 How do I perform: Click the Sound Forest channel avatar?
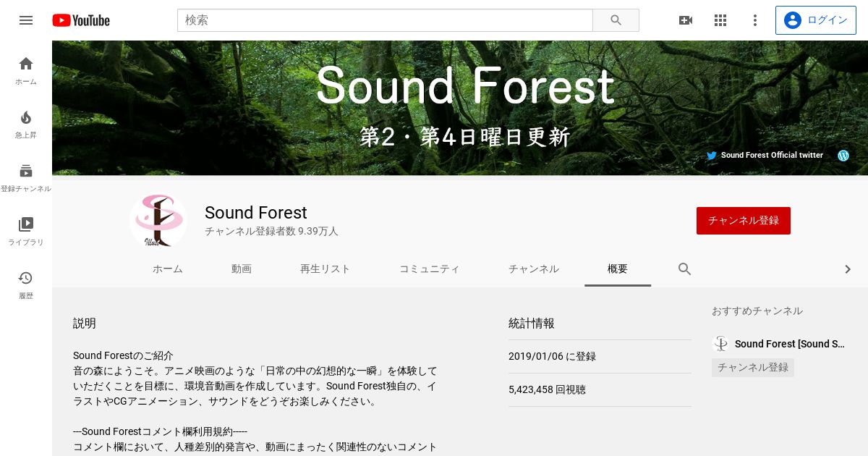158,221
